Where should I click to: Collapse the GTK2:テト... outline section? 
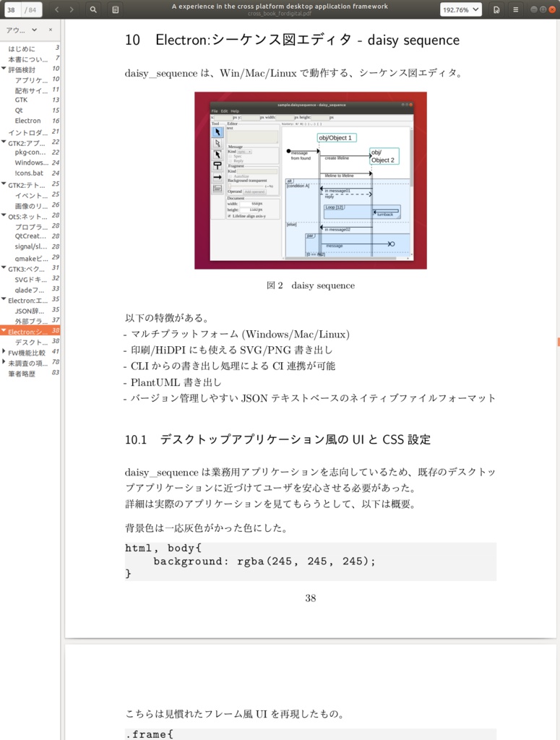[4, 184]
